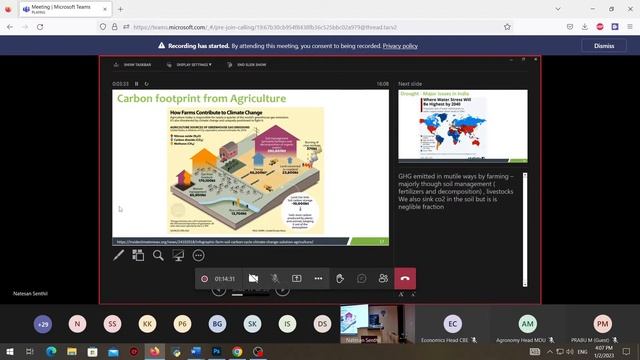The image size is (640, 360).
Task: Select participant avatar DS
Action: point(322,324)
